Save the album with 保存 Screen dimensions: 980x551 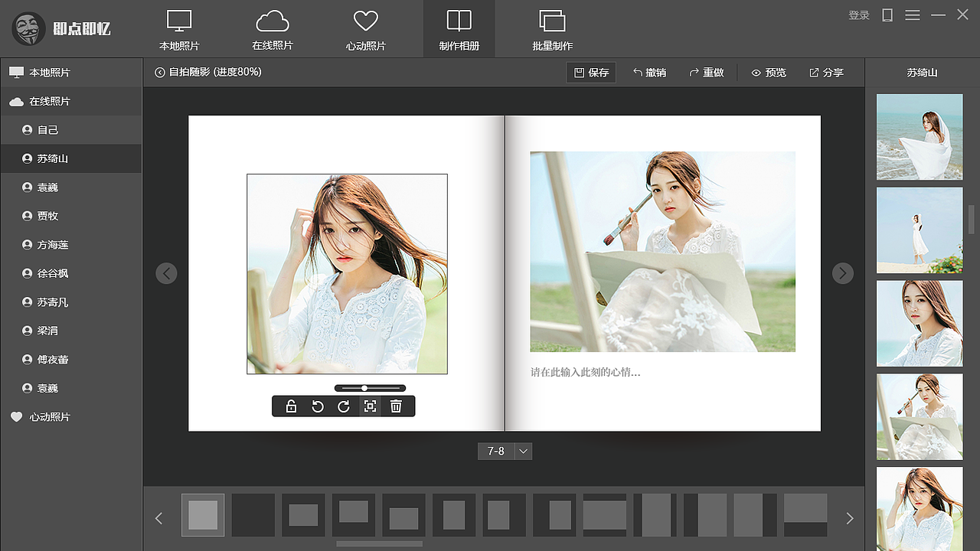click(x=591, y=73)
